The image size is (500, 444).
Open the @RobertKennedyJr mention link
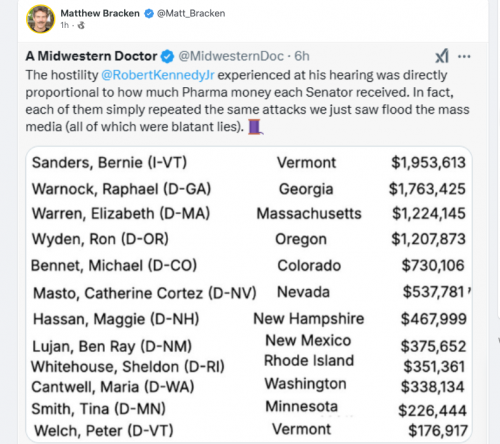click(158, 75)
